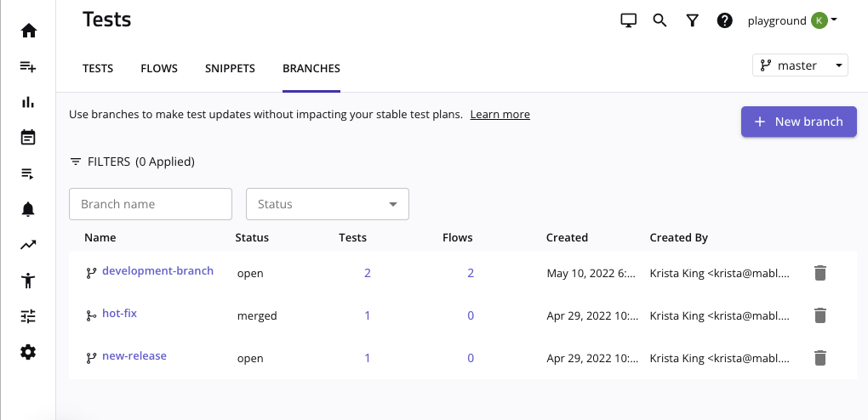Click the trash icon for hot-fix branch
This screenshot has width=868, height=420.
pos(819,315)
